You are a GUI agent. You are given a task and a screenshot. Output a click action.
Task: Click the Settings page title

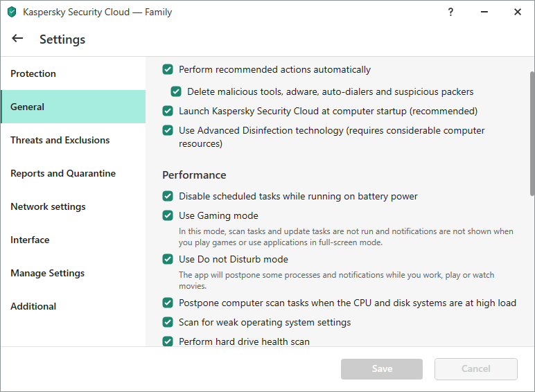click(62, 39)
